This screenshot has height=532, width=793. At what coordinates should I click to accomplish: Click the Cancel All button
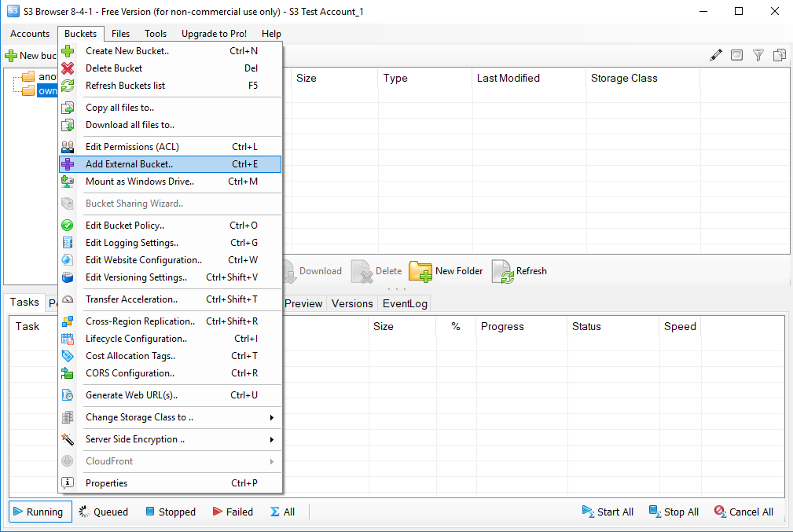pos(743,512)
